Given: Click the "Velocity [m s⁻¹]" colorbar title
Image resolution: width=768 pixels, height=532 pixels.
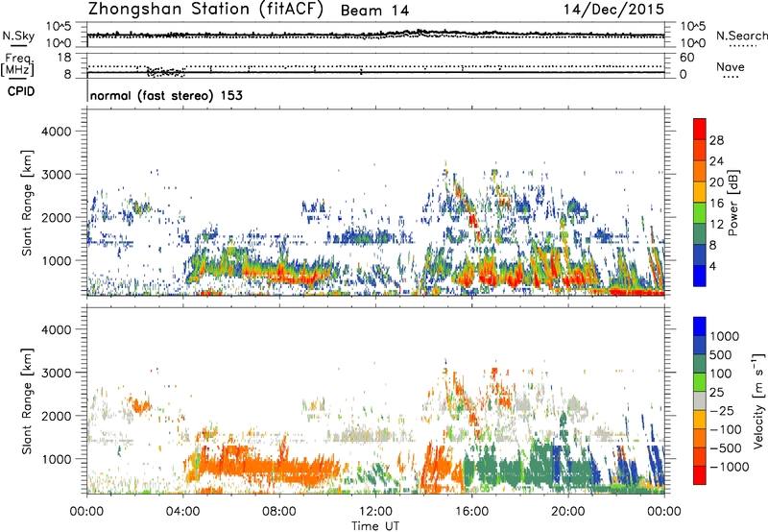Looking at the screenshot, I should [x=758, y=400].
